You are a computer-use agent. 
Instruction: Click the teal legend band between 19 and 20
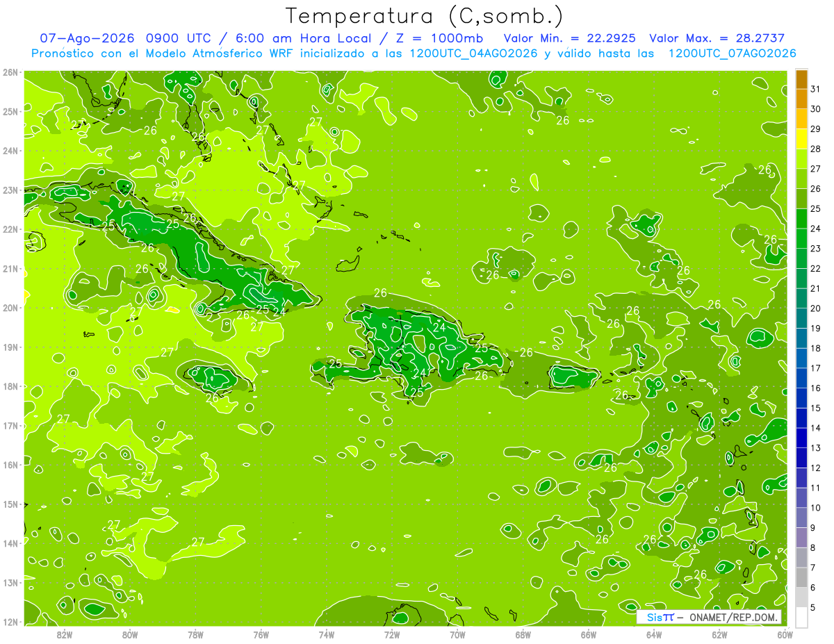point(801,319)
